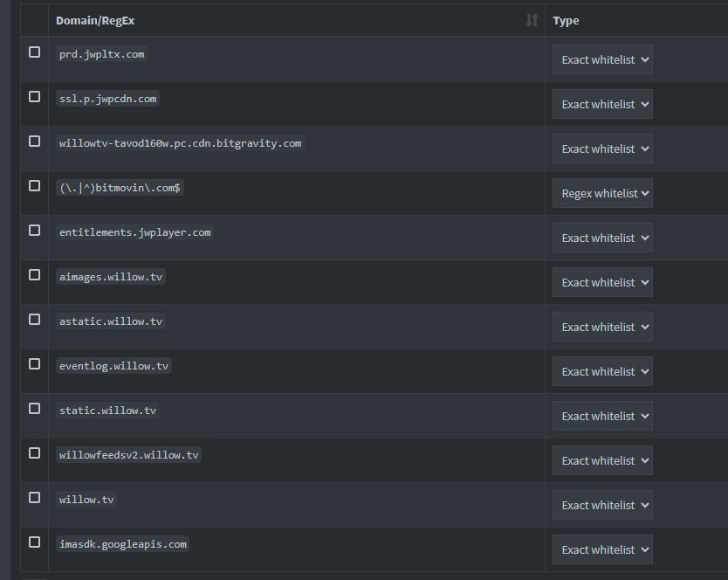This screenshot has height=580, width=728.
Task: Mark the willow.tv entry checkbox
Action: pos(34,498)
